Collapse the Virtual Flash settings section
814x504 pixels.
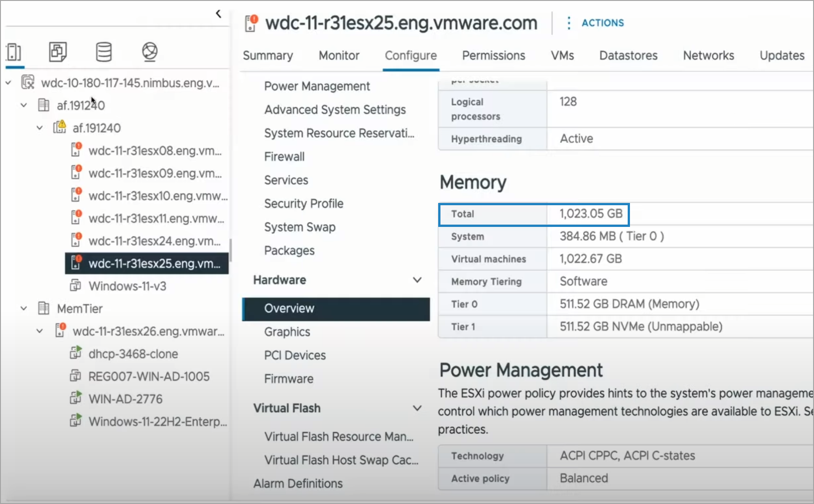417,408
